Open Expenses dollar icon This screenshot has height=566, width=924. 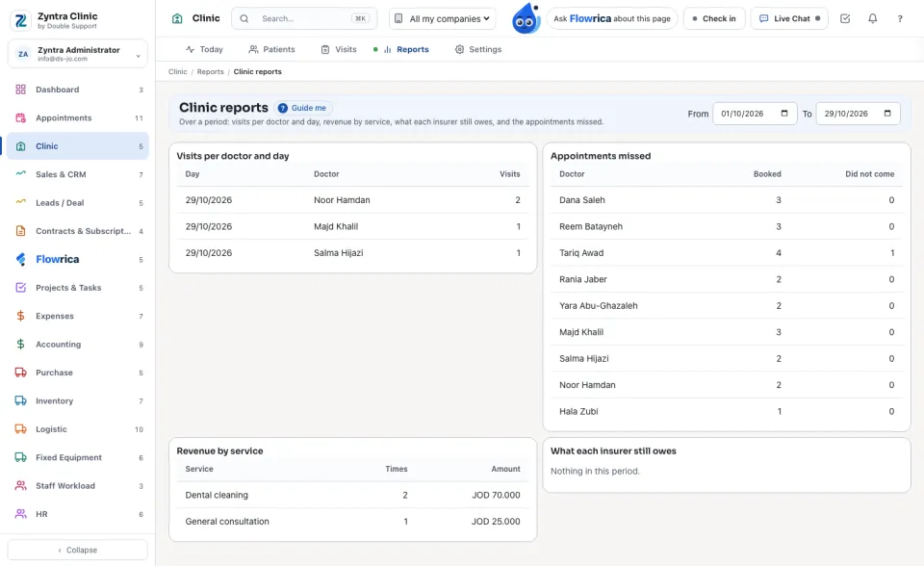coord(20,316)
